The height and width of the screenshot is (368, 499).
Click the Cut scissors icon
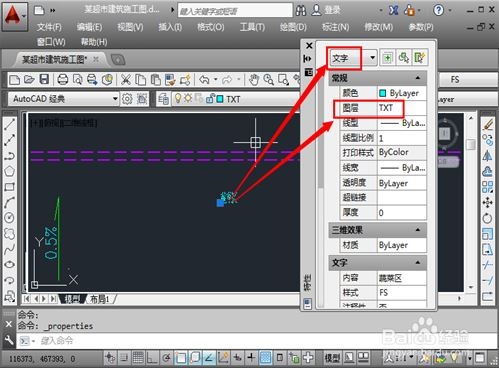pyautogui.click(x=126, y=80)
